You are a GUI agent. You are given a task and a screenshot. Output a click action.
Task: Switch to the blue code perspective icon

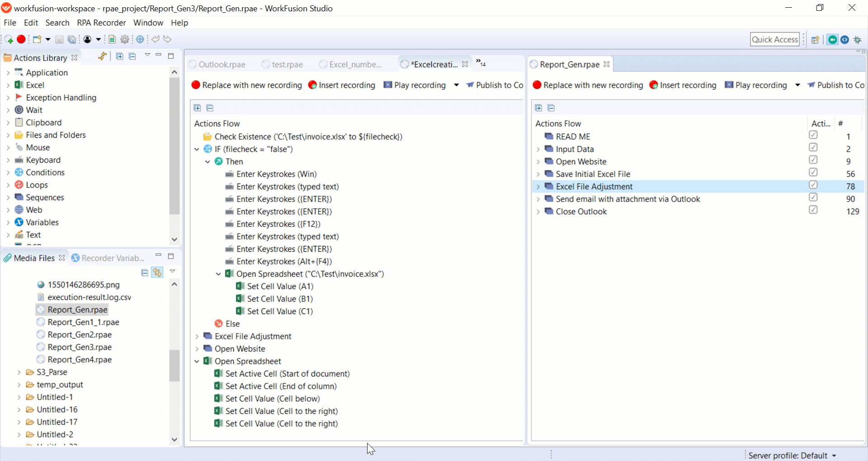844,40
